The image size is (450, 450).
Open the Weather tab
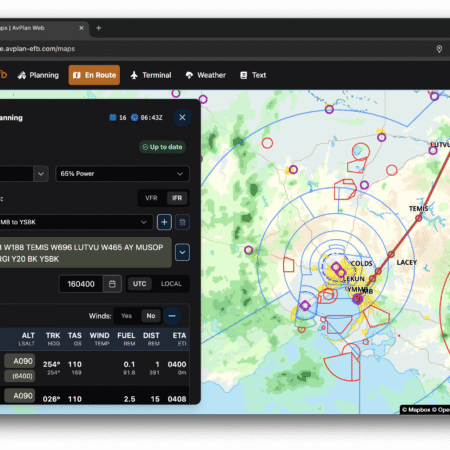(206, 75)
